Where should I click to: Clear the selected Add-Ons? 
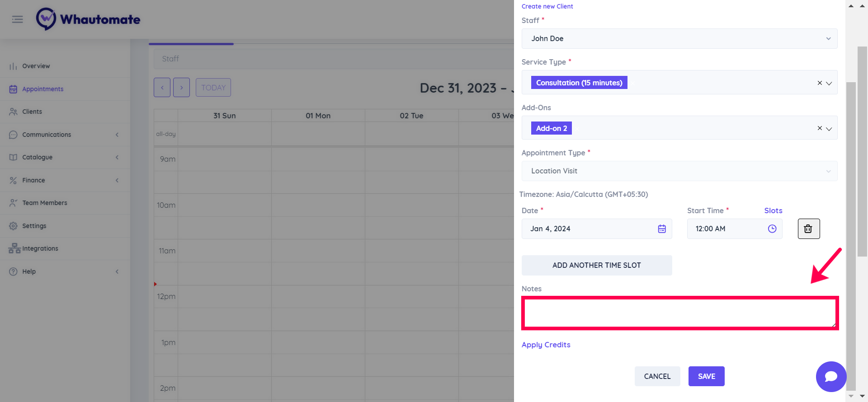pos(820,128)
